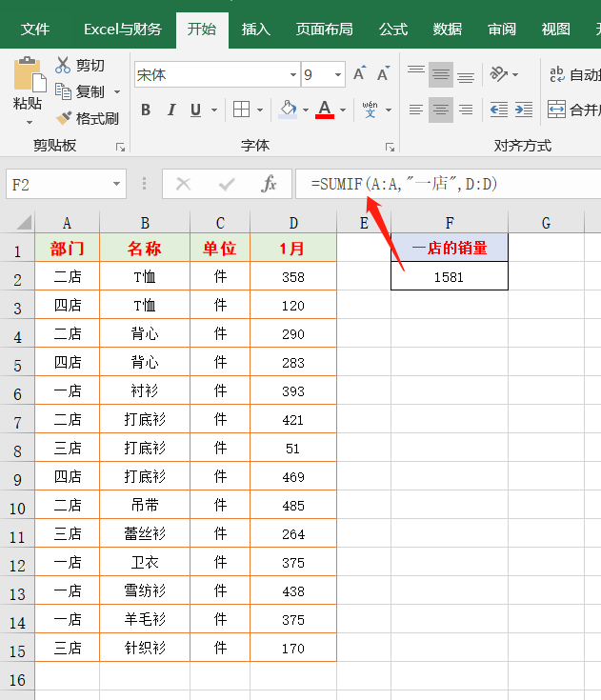
Task: Click the Cut (剪切) scissors icon
Action: pos(64,66)
